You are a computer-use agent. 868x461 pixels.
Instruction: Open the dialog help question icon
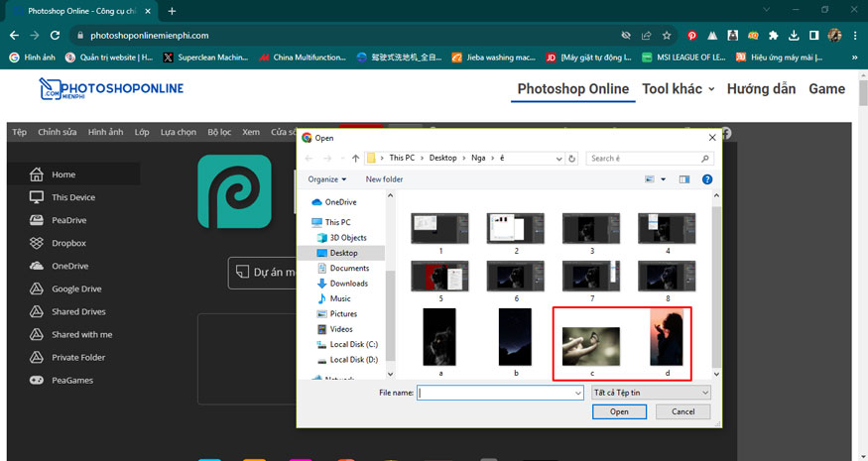coord(707,179)
